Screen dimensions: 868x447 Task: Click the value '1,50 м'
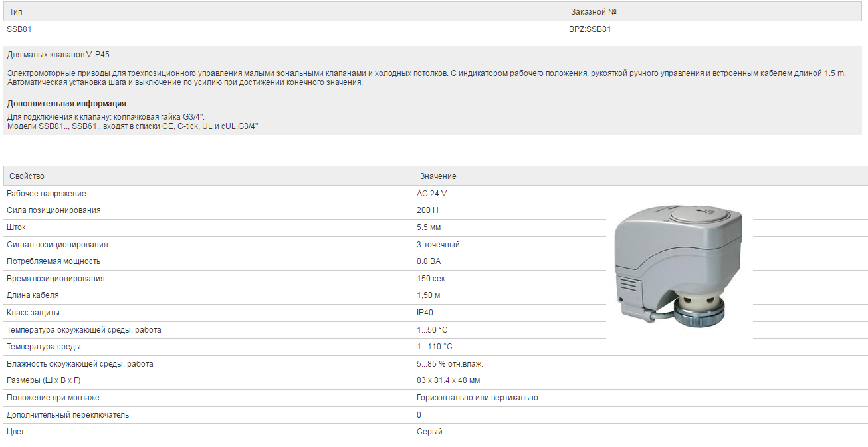pos(429,295)
